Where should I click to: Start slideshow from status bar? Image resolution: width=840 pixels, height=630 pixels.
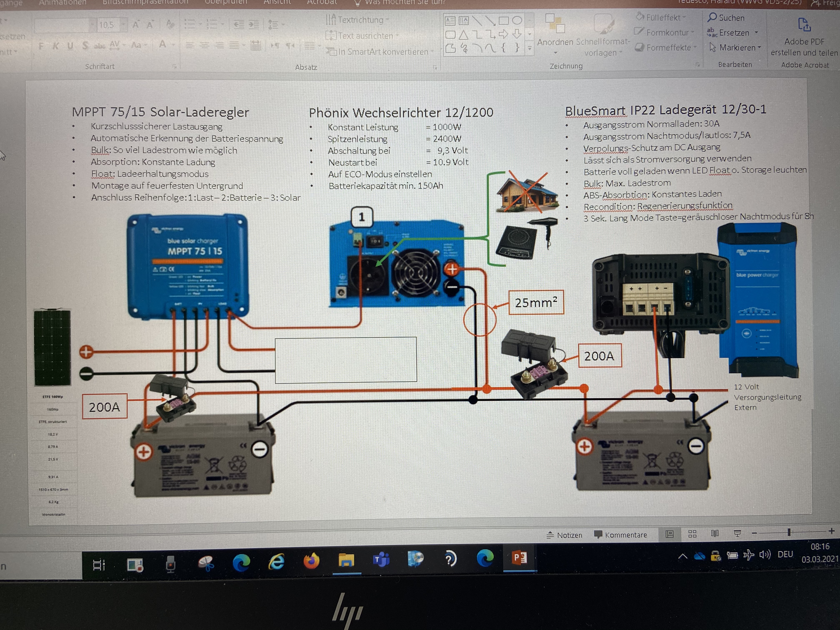(737, 534)
